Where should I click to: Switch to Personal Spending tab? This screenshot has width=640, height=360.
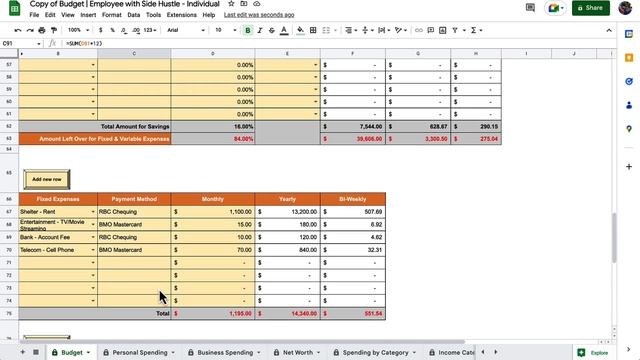(139, 352)
